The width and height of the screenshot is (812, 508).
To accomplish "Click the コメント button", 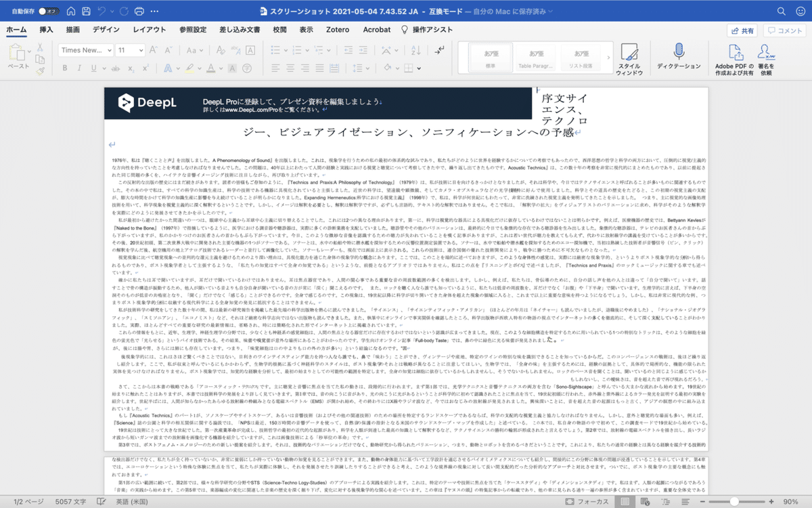I will 785,30.
